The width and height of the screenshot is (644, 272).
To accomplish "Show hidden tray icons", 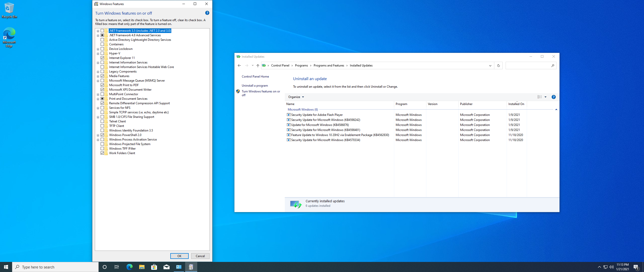I will point(599,267).
